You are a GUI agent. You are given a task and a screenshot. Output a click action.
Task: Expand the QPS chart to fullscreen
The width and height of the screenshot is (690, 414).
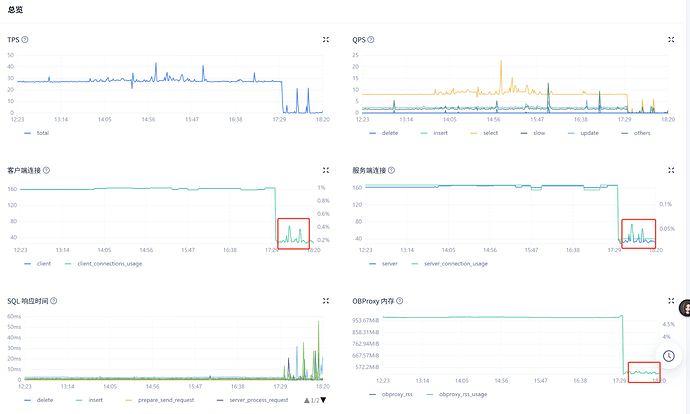tap(671, 40)
